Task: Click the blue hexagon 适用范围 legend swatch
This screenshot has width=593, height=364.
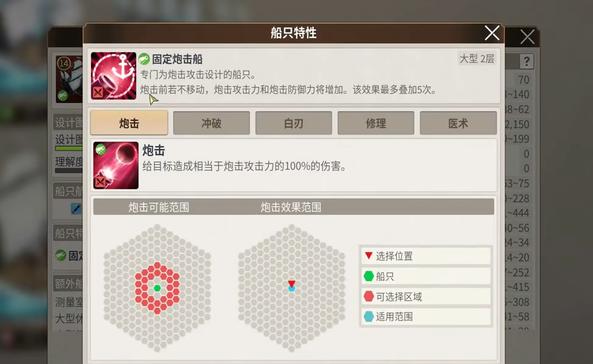Action: (x=368, y=316)
